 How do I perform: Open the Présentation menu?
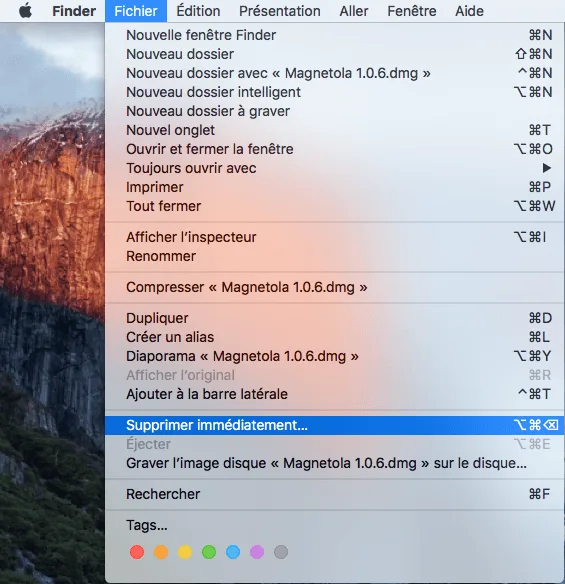pyautogui.click(x=280, y=11)
